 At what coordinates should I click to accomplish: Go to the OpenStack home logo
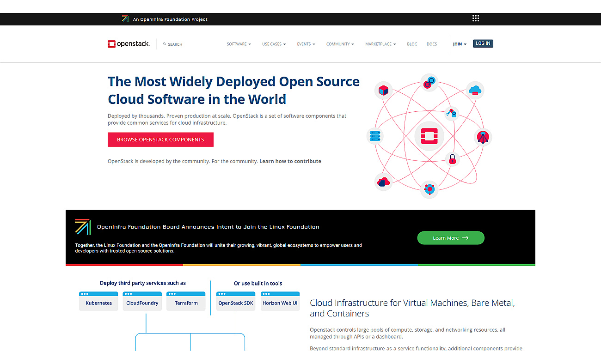click(129, 44)
